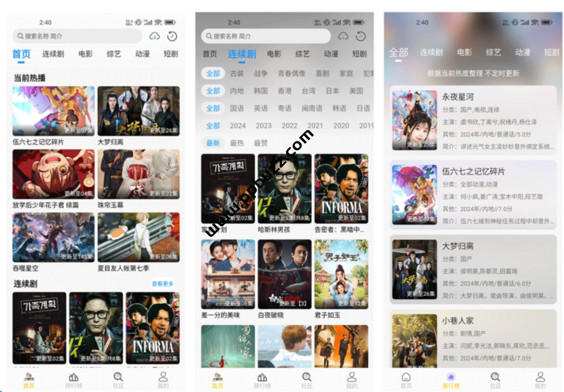Open the watch history clock icon on the middle screen
This screenshot has width=564, height=392.
(360, 36)
